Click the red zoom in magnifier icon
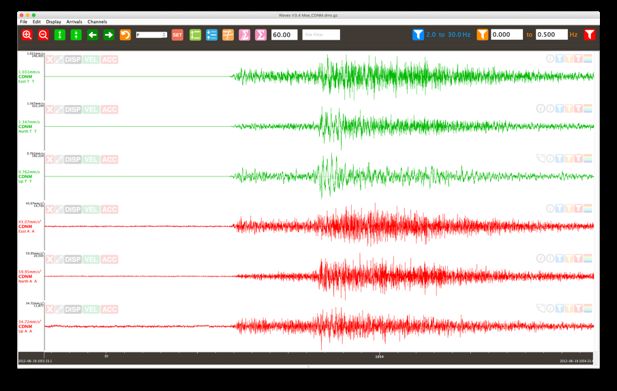The image size is (617, 391). pyautogui.click(x=27, y=35)
